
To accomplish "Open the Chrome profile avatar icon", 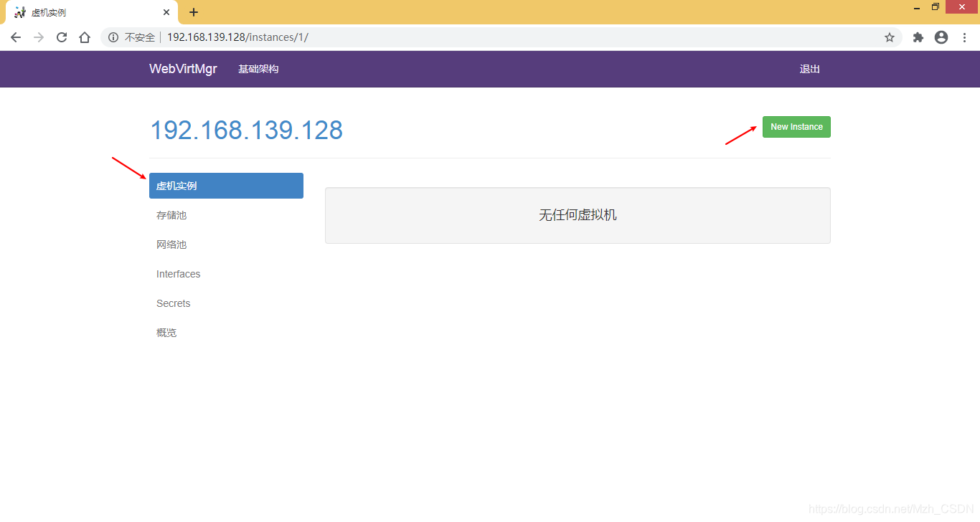I will (x=941, y=37).
